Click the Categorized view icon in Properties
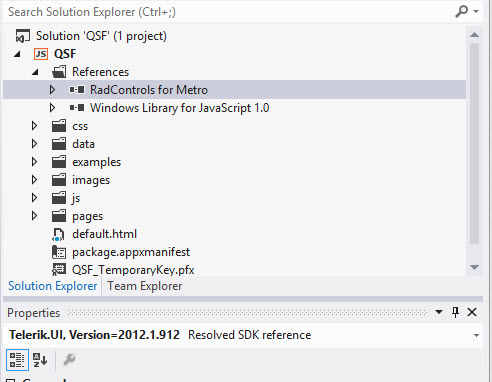492x382 pixels. click(17, 360)
